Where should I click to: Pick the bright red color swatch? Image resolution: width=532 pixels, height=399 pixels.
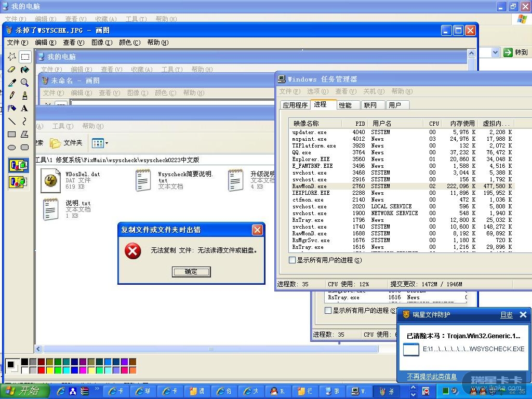(x=41, y=370)
